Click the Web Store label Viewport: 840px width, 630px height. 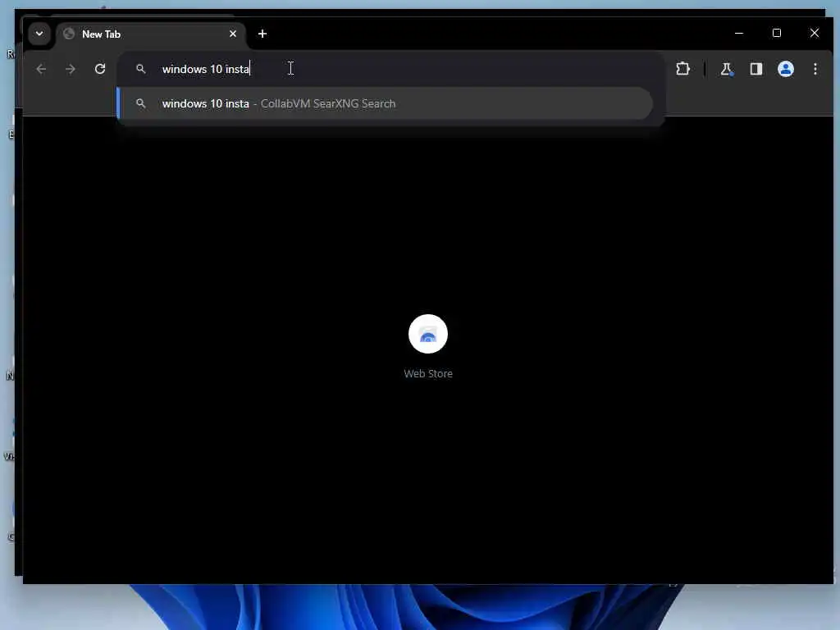[x=428, y=373]
